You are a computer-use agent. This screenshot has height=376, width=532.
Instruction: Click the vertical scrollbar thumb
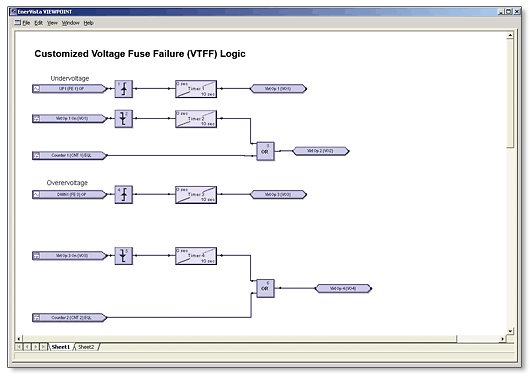pyautogui.click(x=510, y=93)
